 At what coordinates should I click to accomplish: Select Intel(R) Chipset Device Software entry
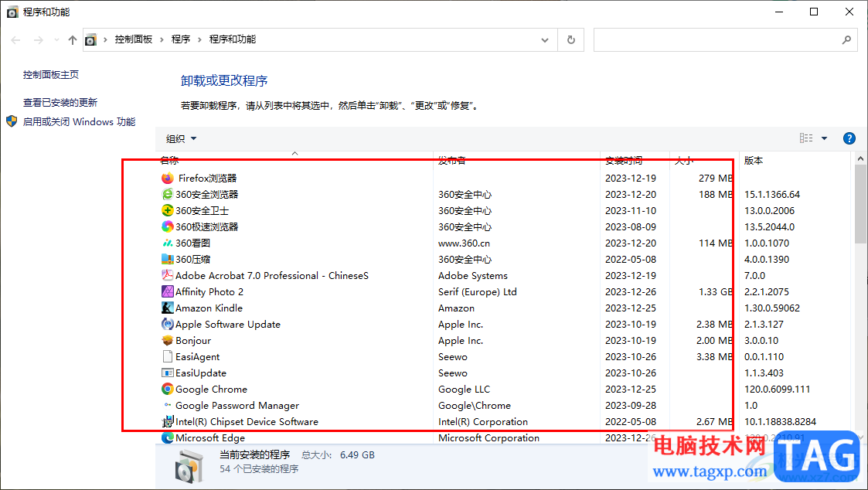(247, 422)
